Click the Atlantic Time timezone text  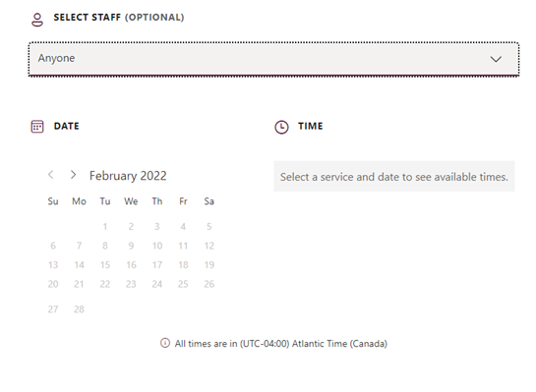281,344
